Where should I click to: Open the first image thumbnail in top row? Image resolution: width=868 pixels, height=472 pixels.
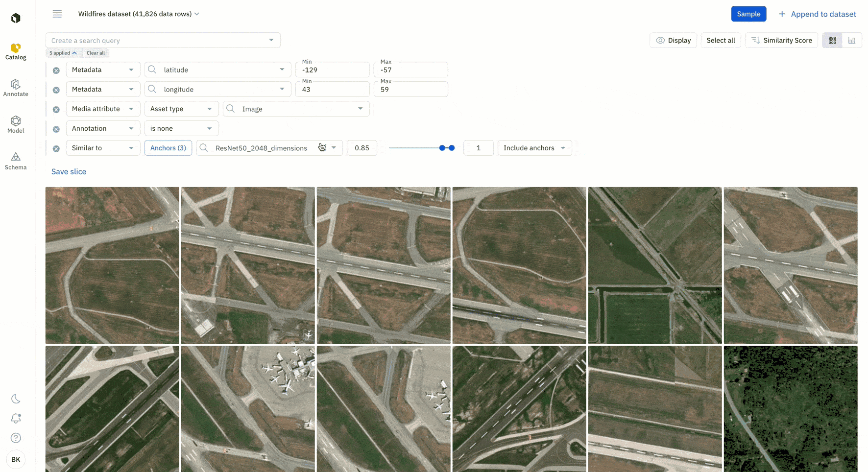point(112,265)
